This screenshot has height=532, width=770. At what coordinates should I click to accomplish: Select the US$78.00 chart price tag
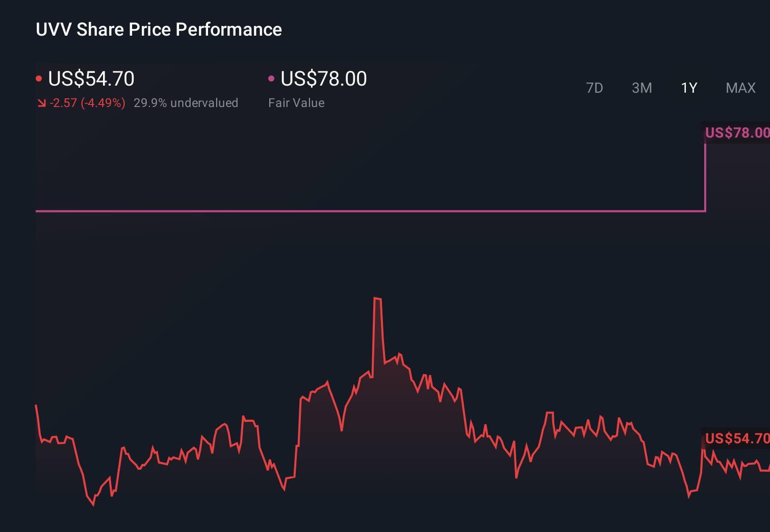pyautogui.click(x=737, y=132)
